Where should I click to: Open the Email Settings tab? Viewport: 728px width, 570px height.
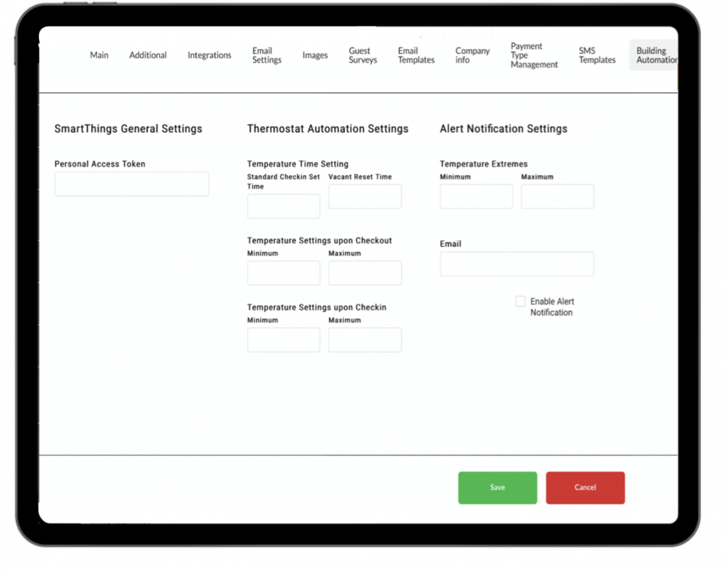pos(267,56)
